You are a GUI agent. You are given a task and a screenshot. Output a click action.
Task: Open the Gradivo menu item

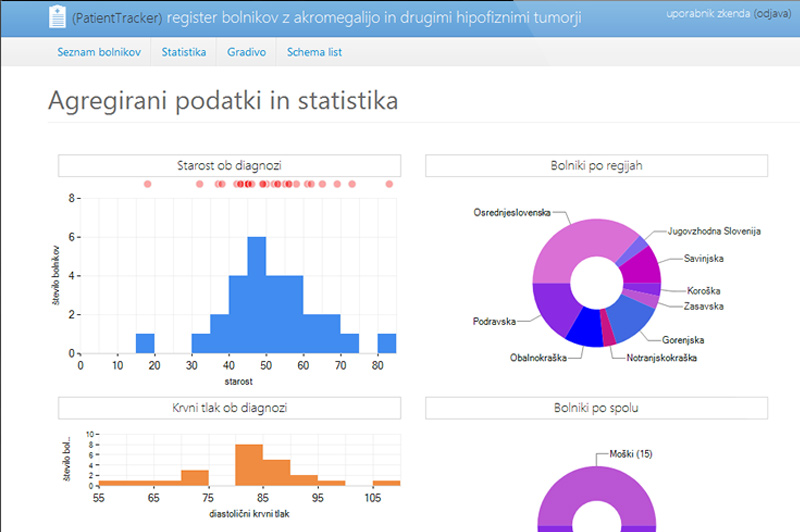[246, 52]
